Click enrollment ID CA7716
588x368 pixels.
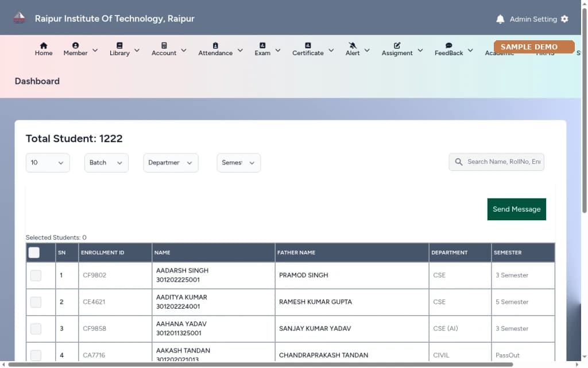pyautogui.click(x=94, y=355)
